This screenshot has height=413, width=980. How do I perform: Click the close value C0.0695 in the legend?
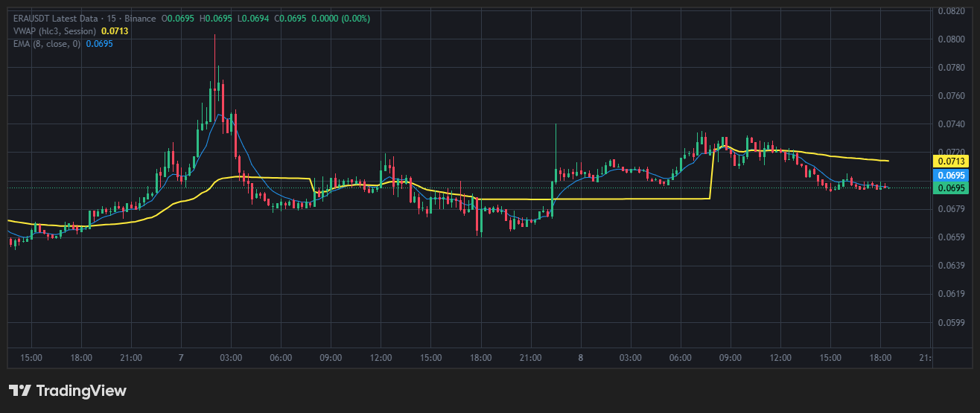coord(290,18)
